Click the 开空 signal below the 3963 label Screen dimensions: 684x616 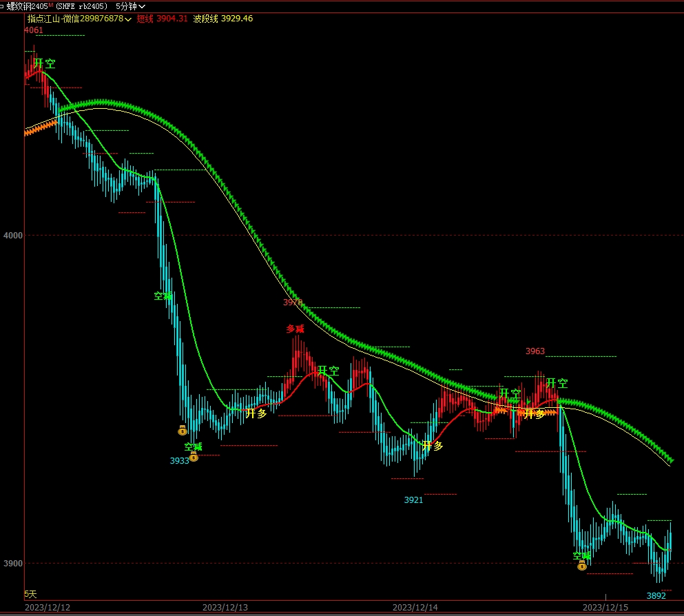click(557, 383)
